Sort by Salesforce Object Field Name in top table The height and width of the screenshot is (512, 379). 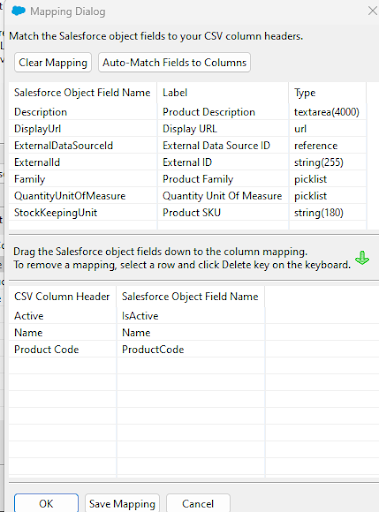[82, 92]
